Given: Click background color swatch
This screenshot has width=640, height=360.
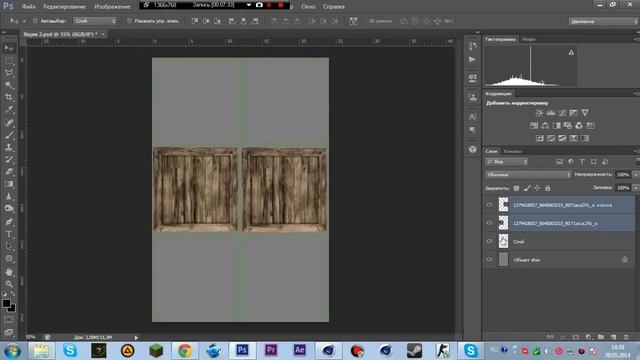Looking at the screenshot, I should coord(13,309).
